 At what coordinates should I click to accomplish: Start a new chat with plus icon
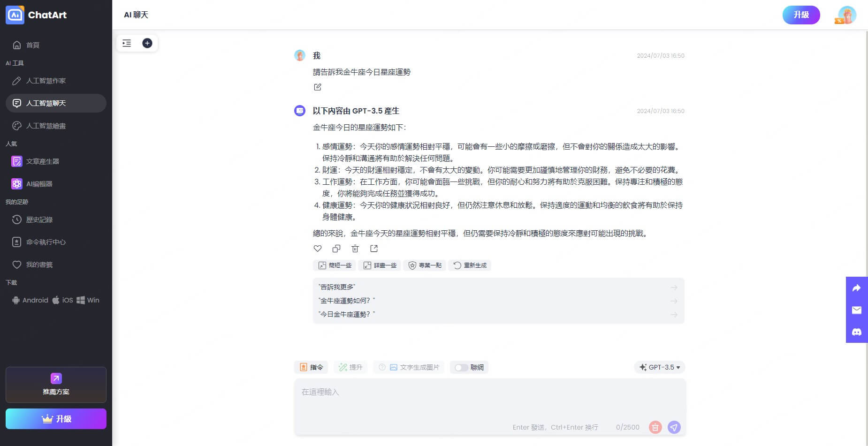(147, 43)
